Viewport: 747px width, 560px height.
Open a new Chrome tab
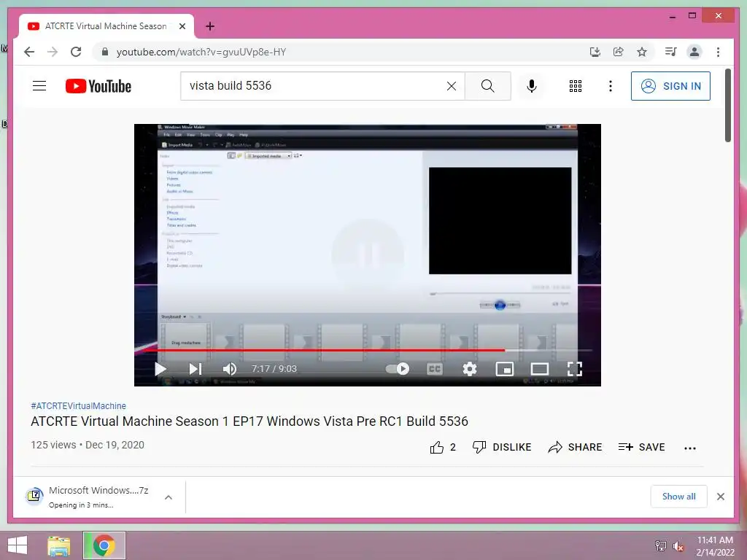pos(210,26)
